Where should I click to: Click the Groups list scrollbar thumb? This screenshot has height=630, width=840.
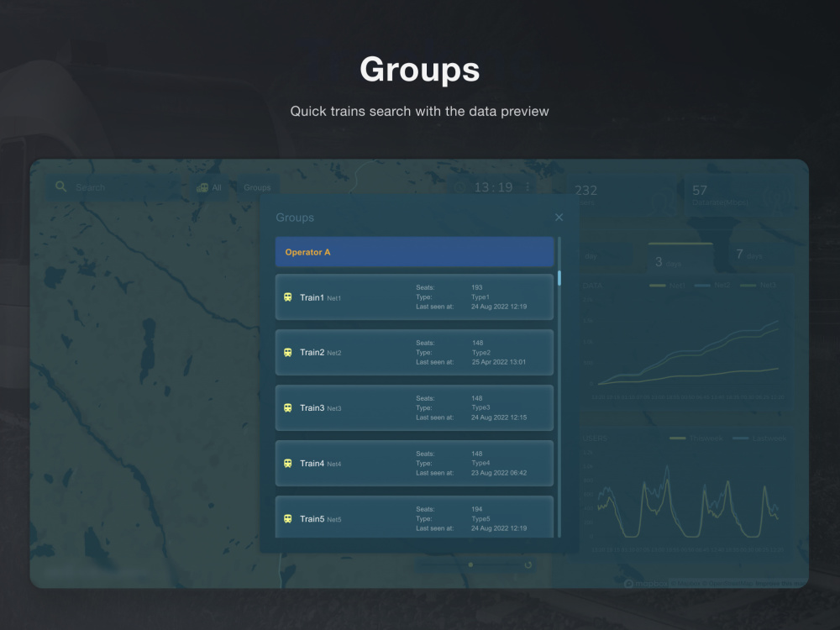(x=559, y=278)
